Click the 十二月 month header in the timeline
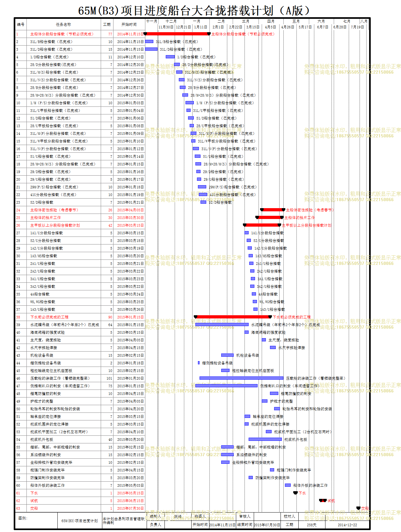This screenshot has width=401, height=532. click(x=171, y=21)
